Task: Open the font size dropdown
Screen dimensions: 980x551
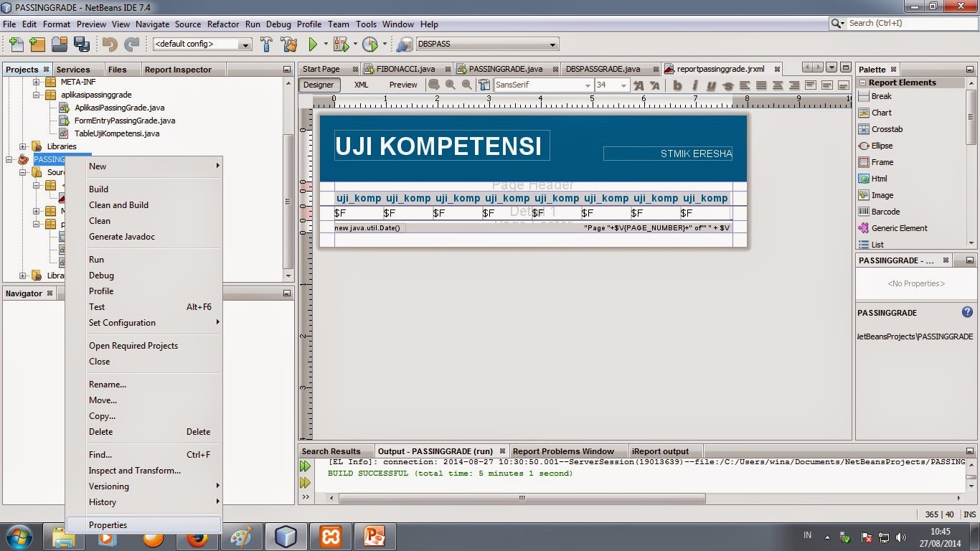Action: pyautogui.click(x=623, y=85)
